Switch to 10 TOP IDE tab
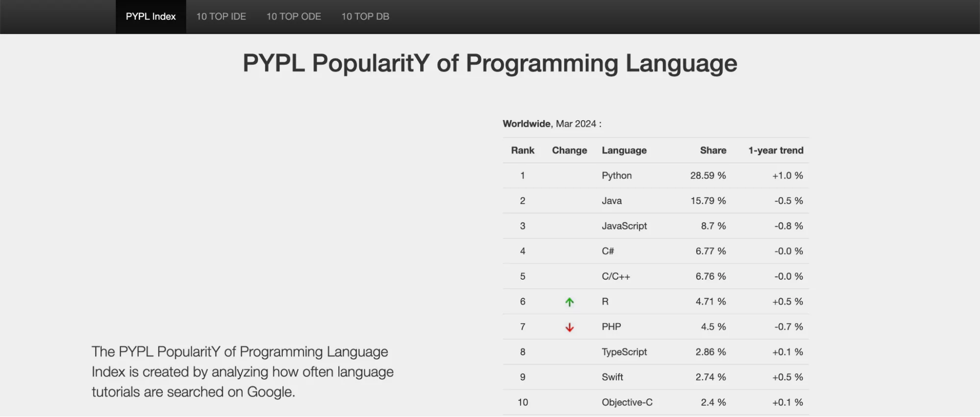Image resolution: width=980 pixels, height=417 pixels. tap(221, 17)
